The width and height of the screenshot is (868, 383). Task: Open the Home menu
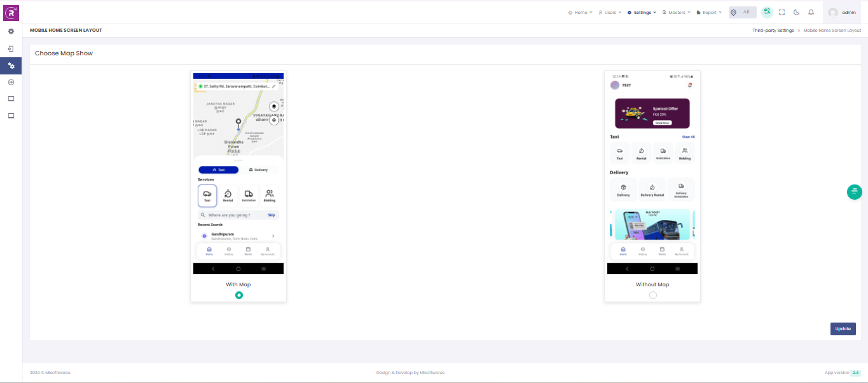click(x=580, y=12)
